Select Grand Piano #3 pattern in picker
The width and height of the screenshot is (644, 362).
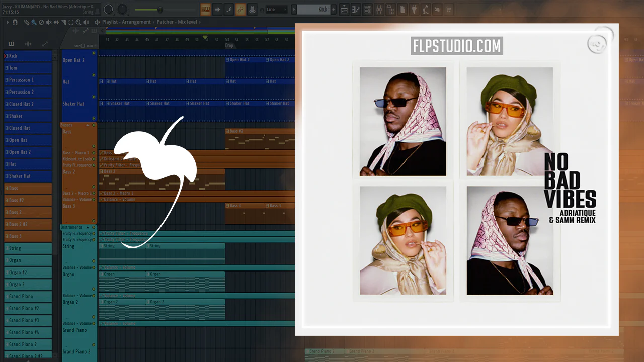pos(28,320)
